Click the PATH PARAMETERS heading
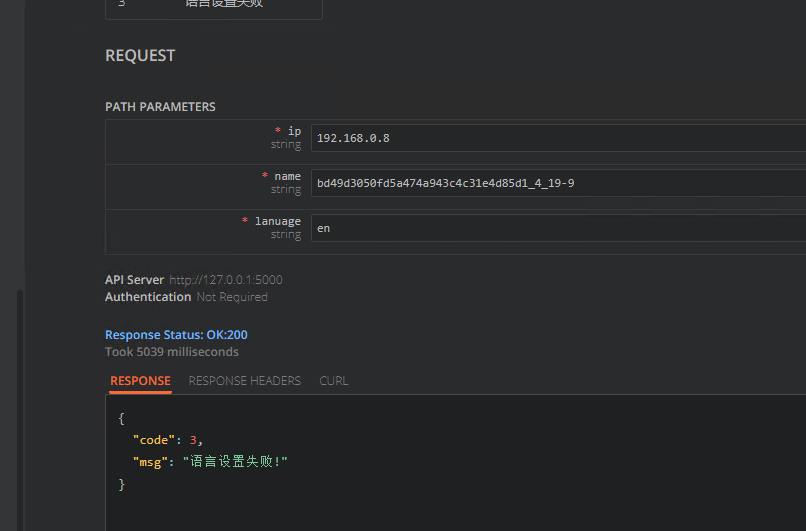Image resolution: width=806 pixels, height=531 pixels. click(160, 107)
